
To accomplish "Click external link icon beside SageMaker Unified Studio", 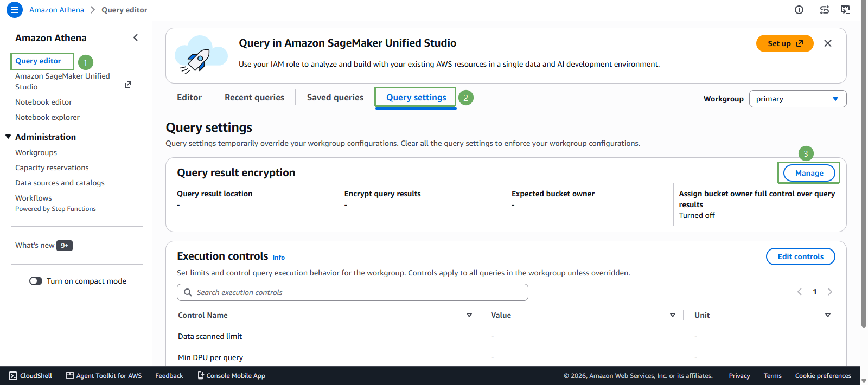I will click(x=128, y=85).
